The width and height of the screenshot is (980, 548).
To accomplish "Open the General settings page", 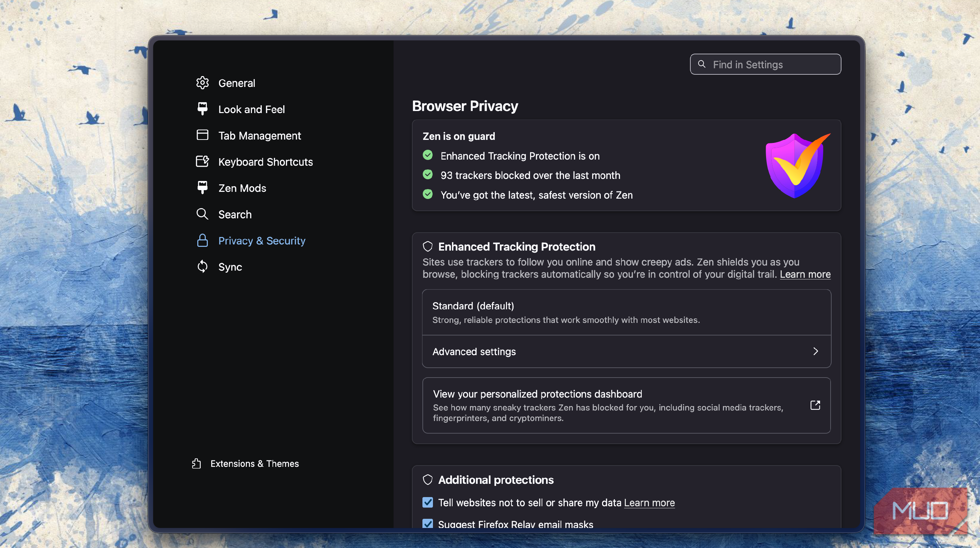I will coord(237,83).
